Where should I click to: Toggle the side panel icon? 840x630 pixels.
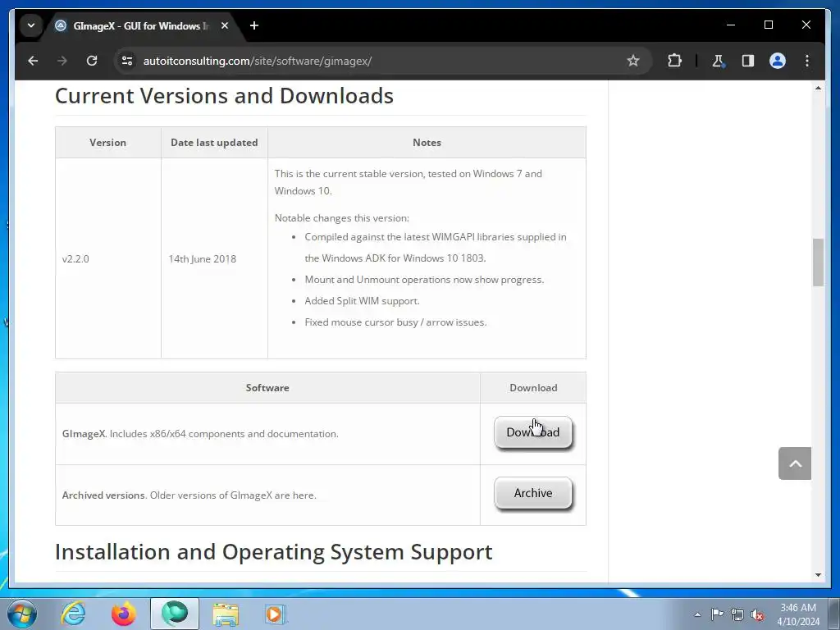pyautogui.click(x=748, y=61)
